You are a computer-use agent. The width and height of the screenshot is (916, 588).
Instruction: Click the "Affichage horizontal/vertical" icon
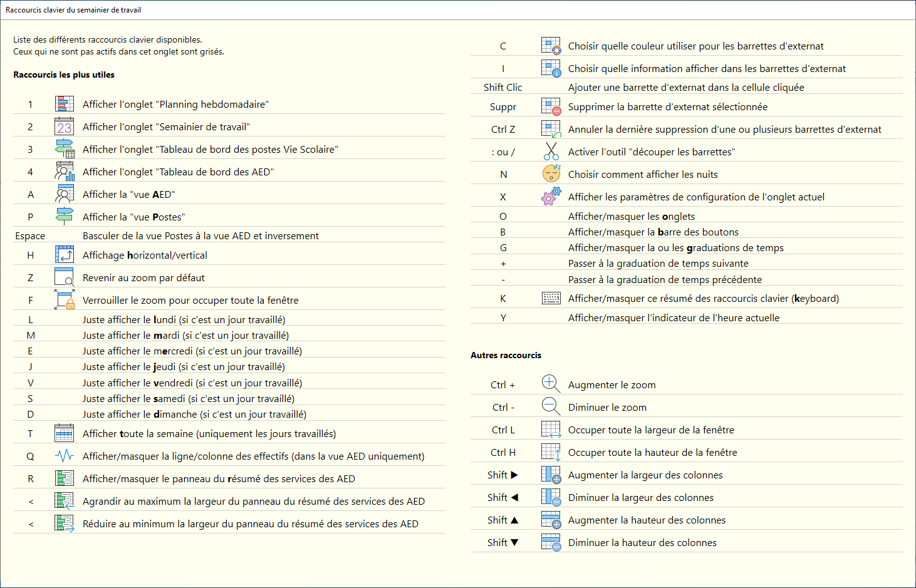click(x=64, y=255)
